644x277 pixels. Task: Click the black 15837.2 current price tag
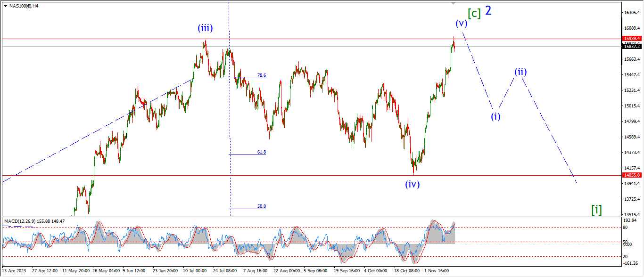(631, 46)
